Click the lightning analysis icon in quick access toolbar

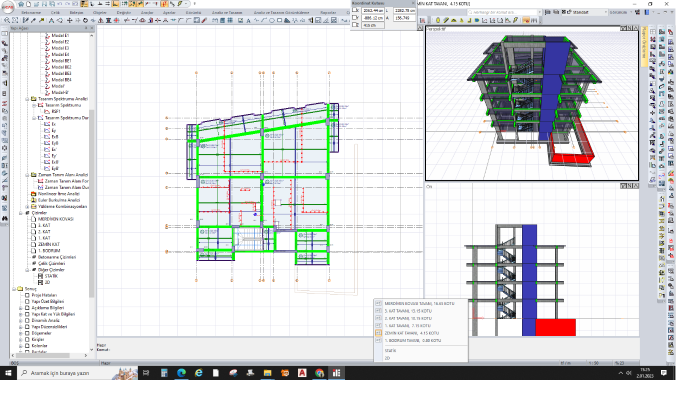pos(179,4)
